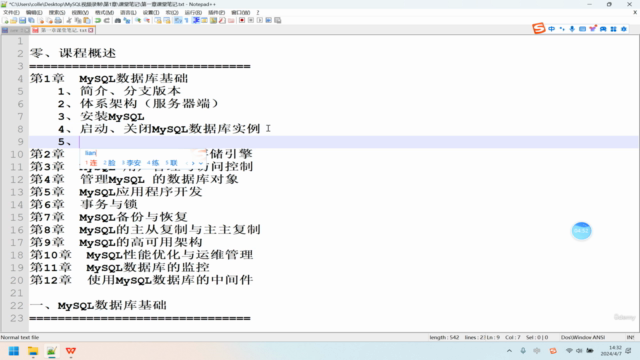This screenshot has height=360, width=640.
Task: Choose candidate 5 联 in IME popup
Action: [171, 163]
